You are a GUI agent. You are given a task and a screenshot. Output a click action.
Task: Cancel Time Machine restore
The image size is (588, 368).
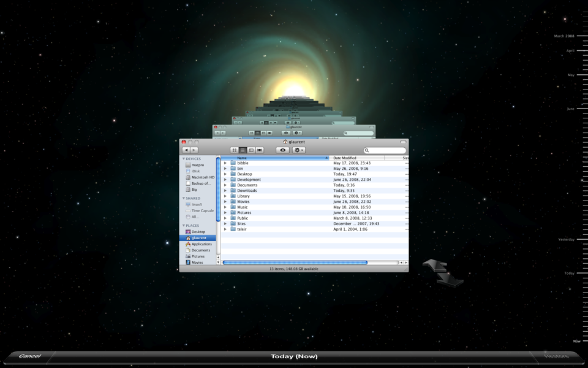point(29,356)
